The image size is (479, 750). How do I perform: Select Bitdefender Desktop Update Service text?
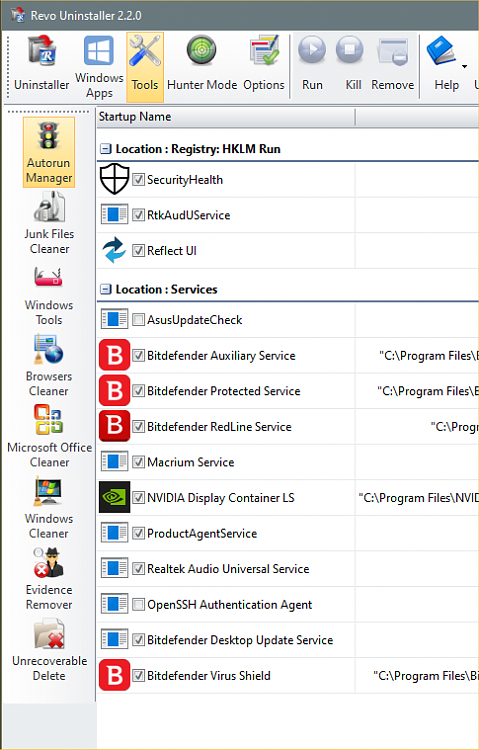click(240, 640)
